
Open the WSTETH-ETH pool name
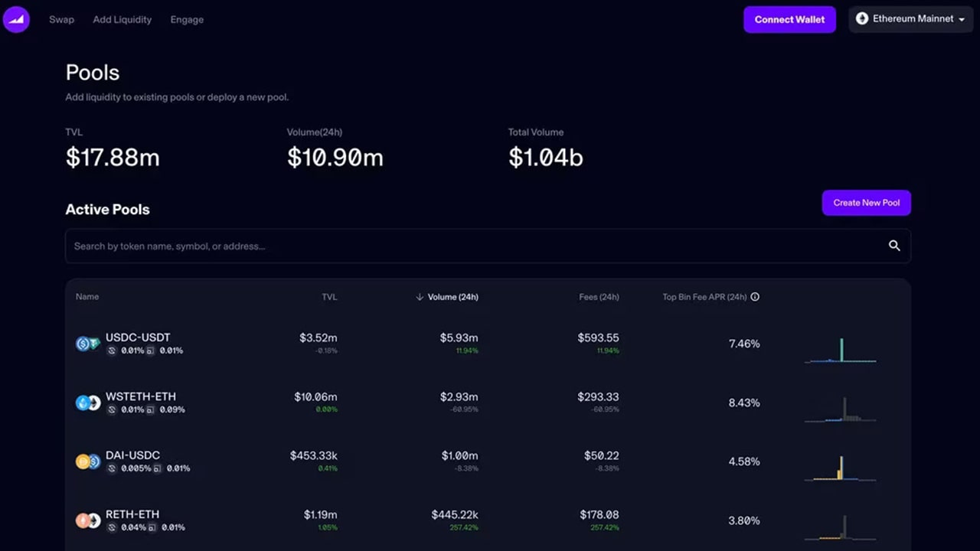[141, 396]
